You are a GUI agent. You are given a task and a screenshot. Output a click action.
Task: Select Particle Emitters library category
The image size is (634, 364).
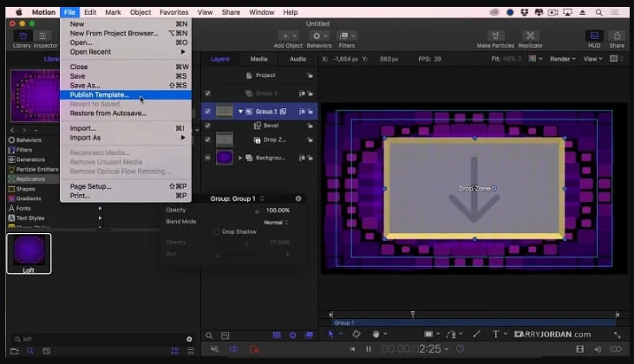coord(33,169)
